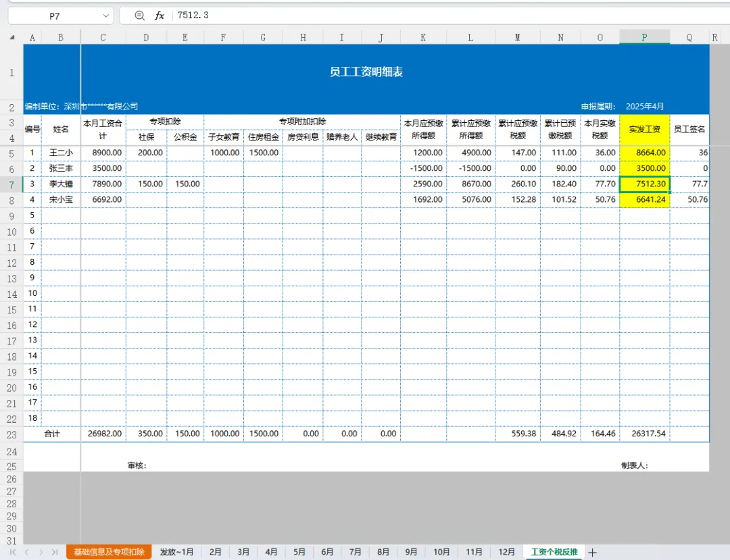Click the 审核: label cell

[137, 465]
